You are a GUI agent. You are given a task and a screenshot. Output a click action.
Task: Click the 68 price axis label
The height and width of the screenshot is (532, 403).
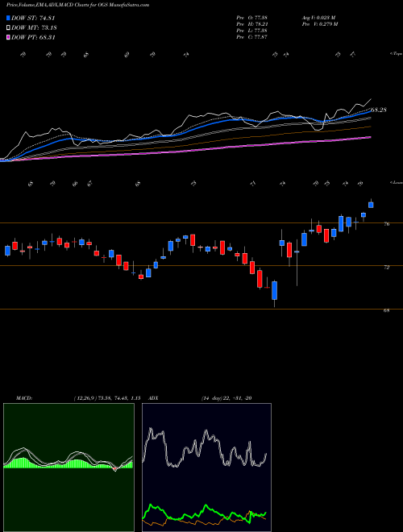tap(386, 310)
